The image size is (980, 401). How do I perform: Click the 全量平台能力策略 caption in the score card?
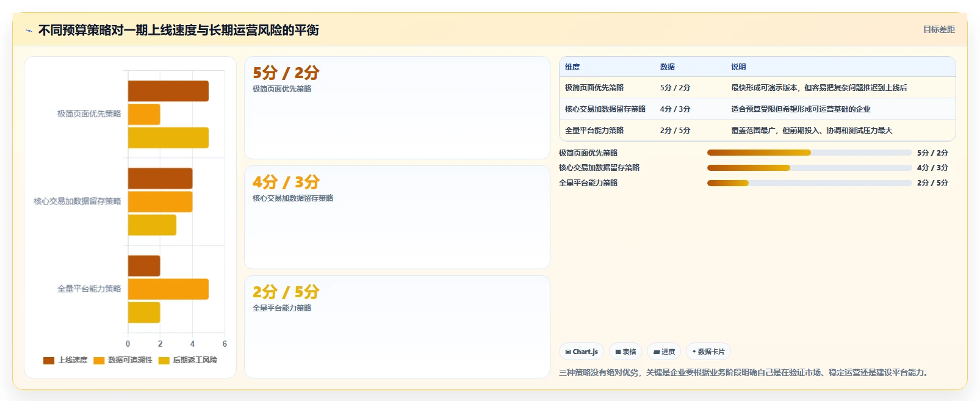tap(282, 308)
